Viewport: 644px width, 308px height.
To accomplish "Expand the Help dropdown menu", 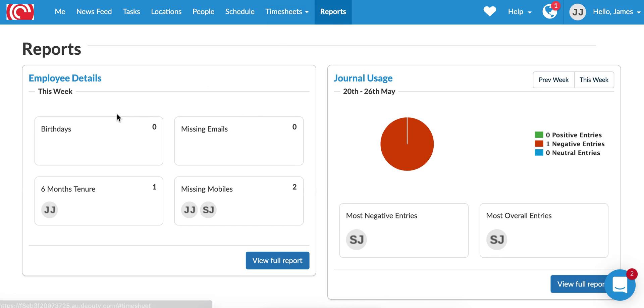I will 520,12.
